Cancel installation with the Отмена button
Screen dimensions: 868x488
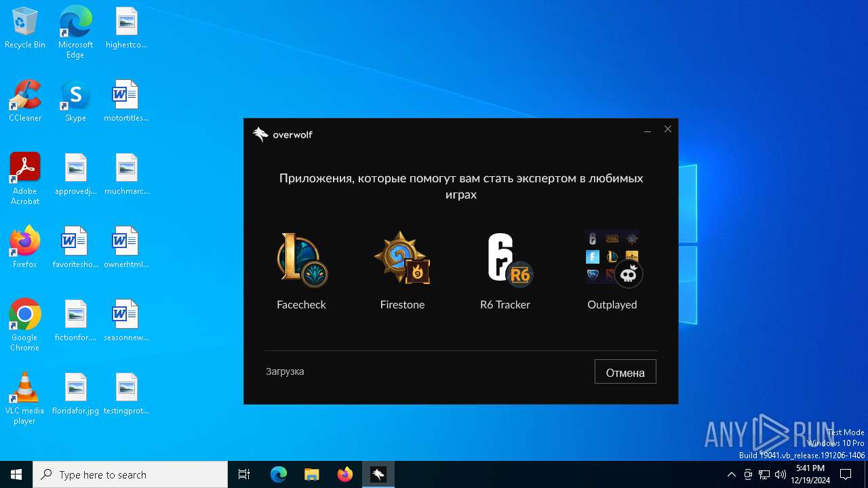pos(625,372)
